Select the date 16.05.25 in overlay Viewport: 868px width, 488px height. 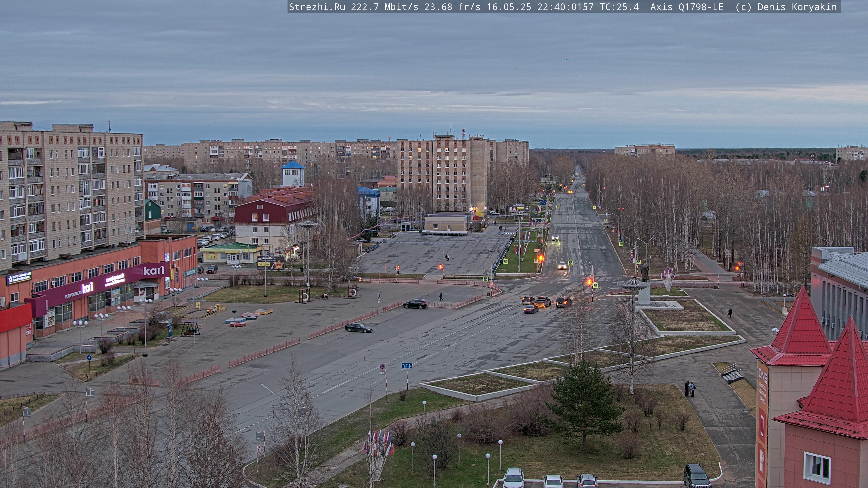(x=509, y=7)
